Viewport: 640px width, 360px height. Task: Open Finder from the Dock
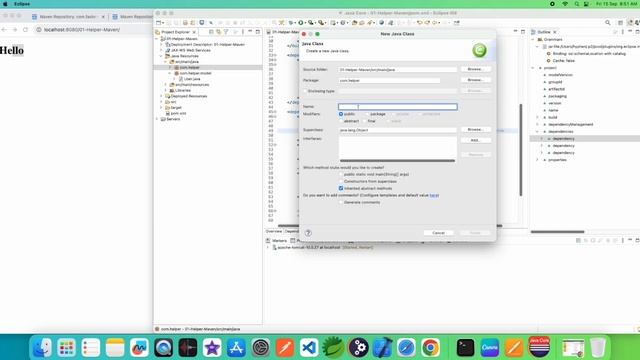pyautogui.click(x=42, y=348)
